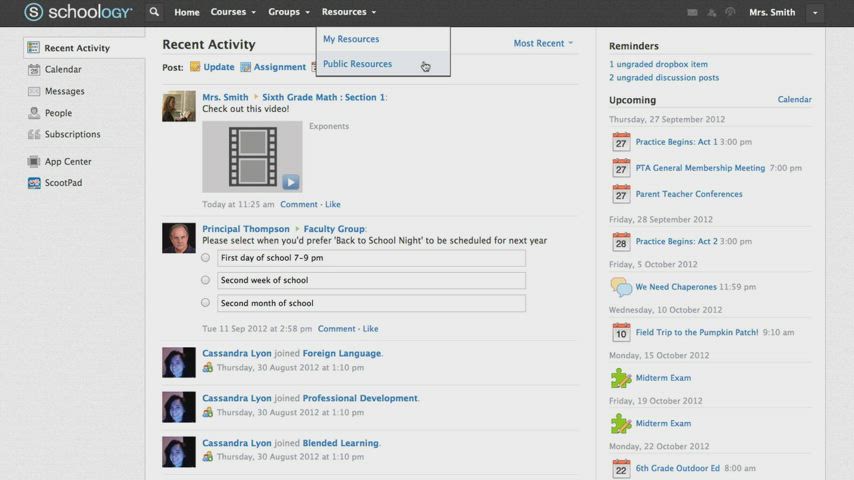Open the Most Recent filter dropdown

543,43
